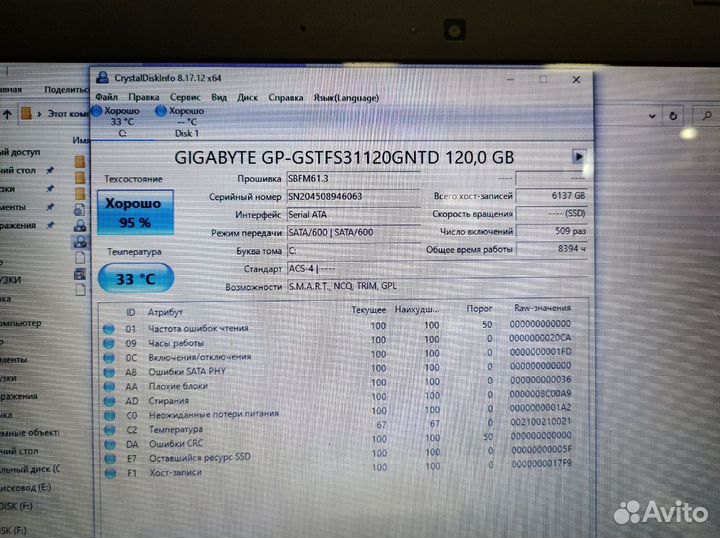Open the Язык(Language) menu
720x538 pixels.
tap(346, 98)
